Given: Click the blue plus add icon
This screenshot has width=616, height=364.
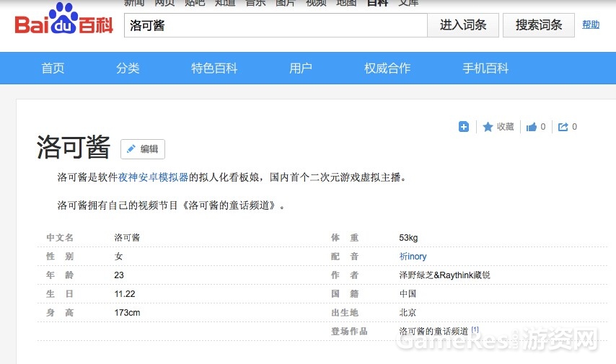Looking at the screenshot, I should pos(464,127).
